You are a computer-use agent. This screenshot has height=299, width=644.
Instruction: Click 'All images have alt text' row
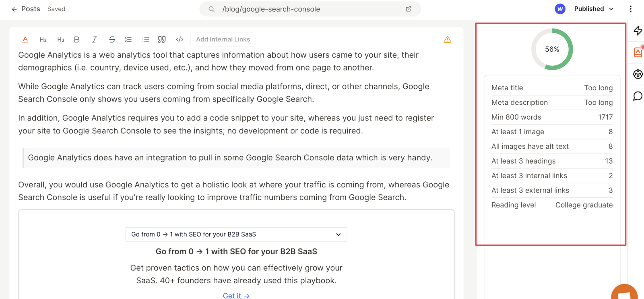(552, 146)
